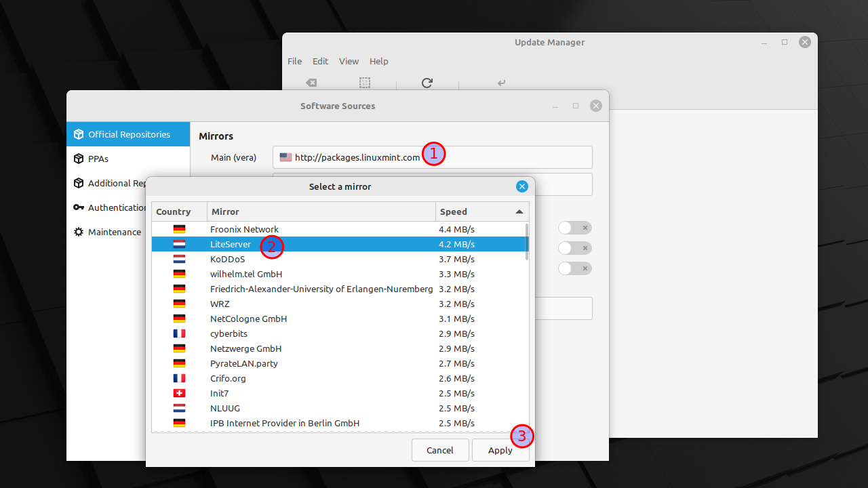Minimize the Software Sources window

(x=555, y=106)
